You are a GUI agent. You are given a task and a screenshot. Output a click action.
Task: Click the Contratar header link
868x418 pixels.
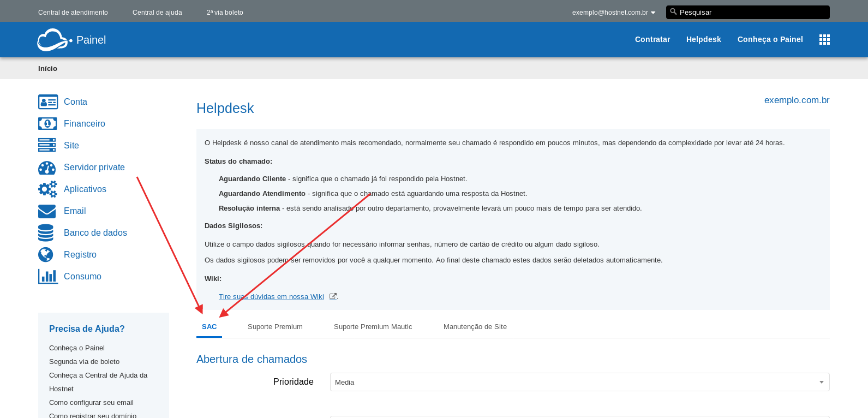[x=652, y=40]
